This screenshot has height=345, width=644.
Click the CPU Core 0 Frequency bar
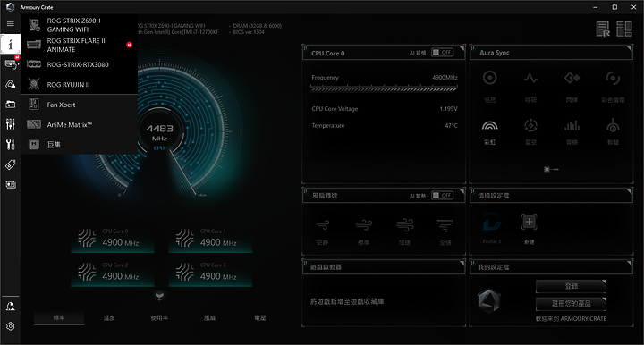tap(384, 88)
